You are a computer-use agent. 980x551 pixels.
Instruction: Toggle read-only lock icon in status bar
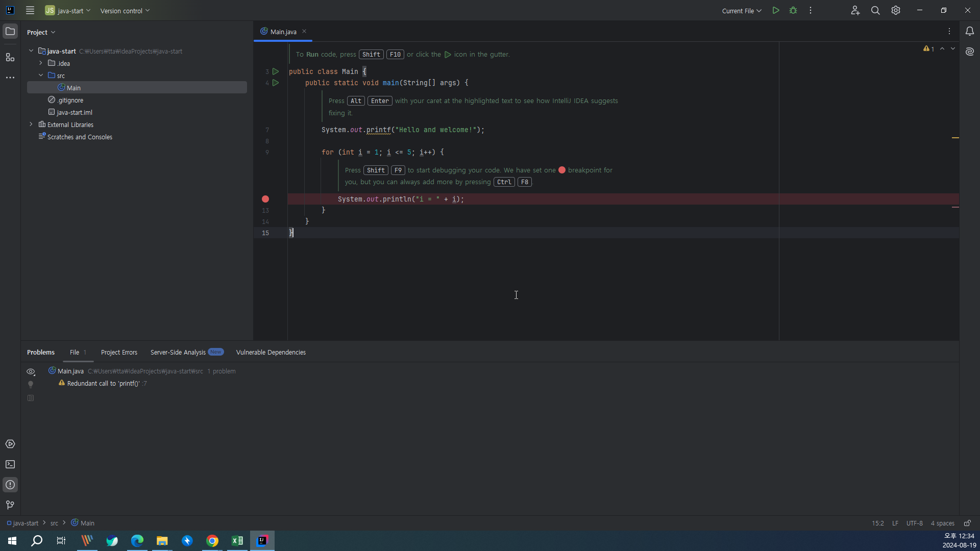click(x=967, y=523)
